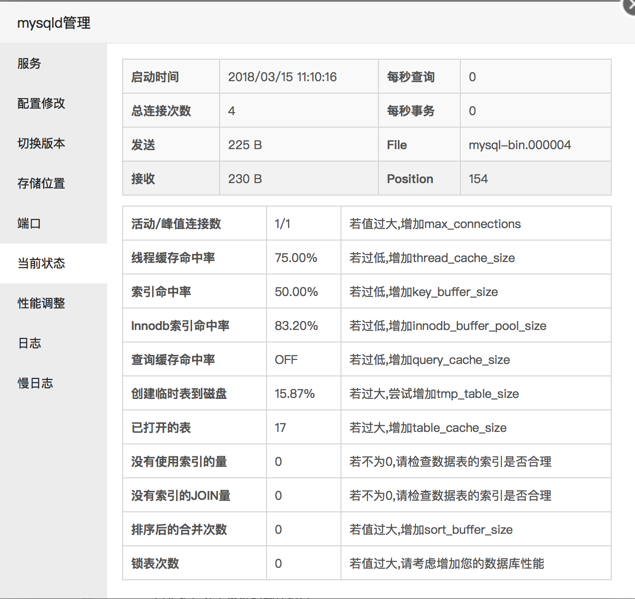Select the tmp_table_size hint text

tap(434, 394)
